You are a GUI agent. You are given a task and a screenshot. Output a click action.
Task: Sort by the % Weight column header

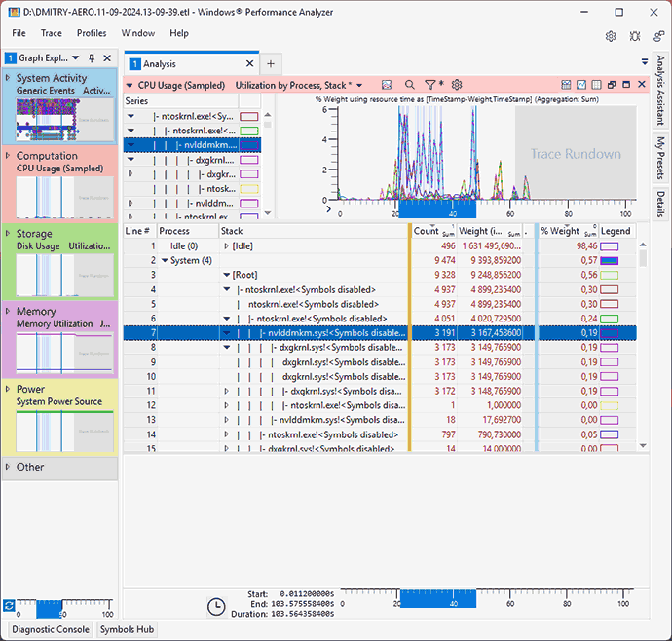[569, 231]
